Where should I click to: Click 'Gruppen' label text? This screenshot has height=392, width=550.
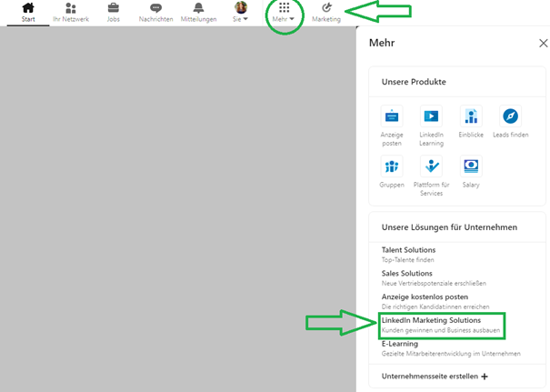[x=392, y=185]
